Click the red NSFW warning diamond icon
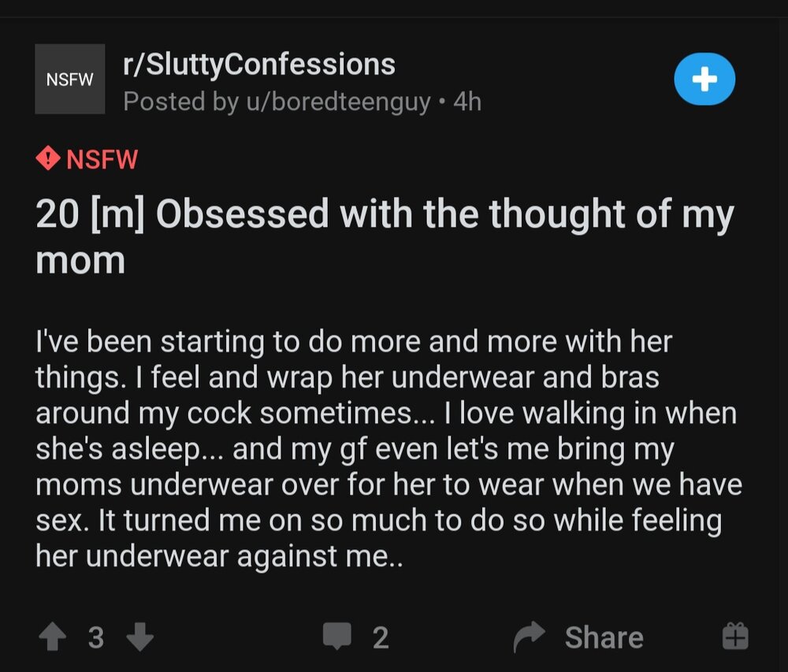This screenshot has width=788, height=672. (x=47, y=159)
